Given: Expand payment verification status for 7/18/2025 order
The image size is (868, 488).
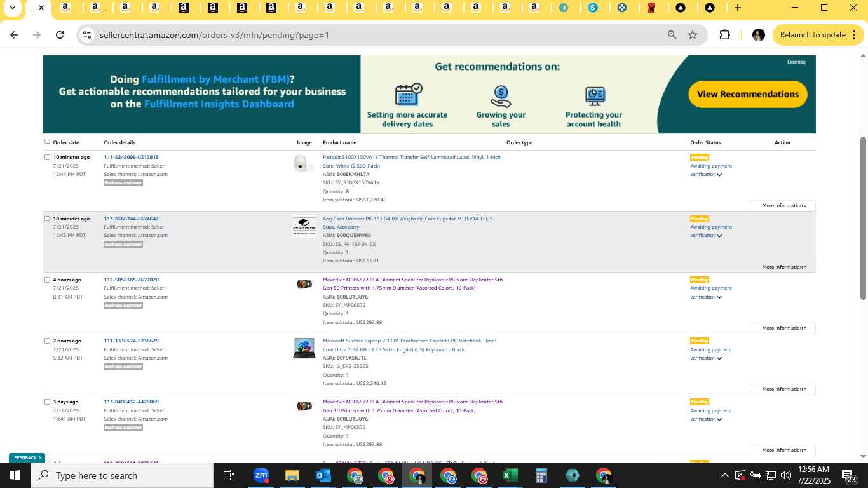Looking at the screenshot, I should (719, 419).
